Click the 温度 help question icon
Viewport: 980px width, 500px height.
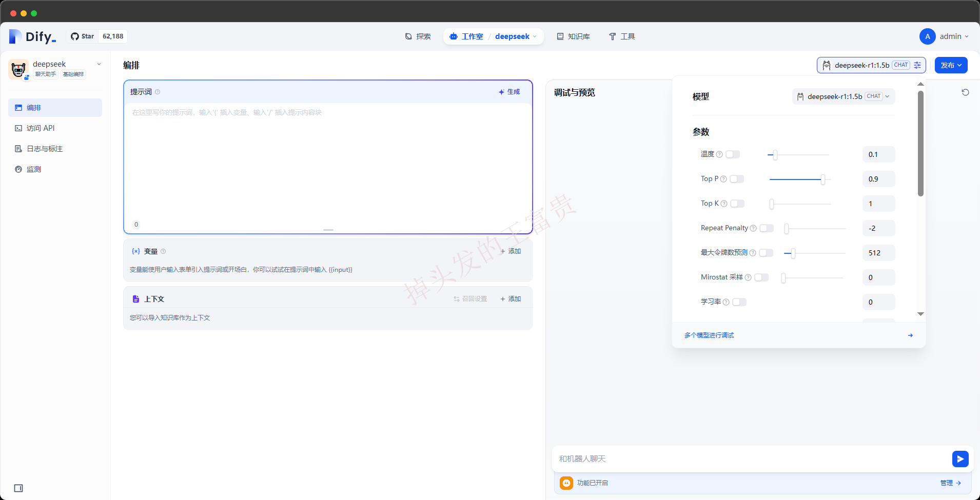pyautogui.click(x=719, y=154)
